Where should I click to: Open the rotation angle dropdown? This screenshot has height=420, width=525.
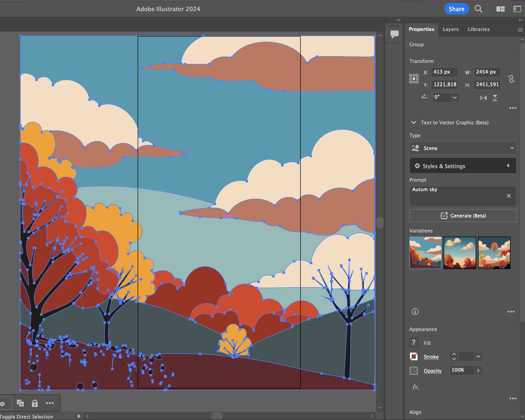[x=455, y=97]
